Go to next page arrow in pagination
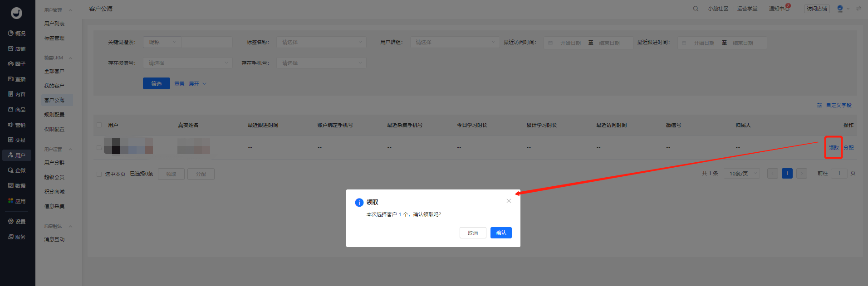The image size is (868, 286). tap(802, 174)
